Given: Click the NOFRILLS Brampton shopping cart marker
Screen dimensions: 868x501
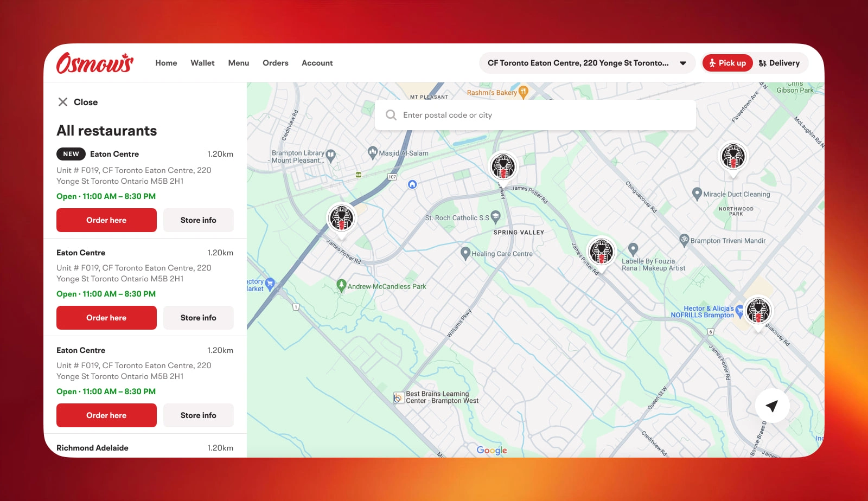Looking at the screenshot, I should tap(739, 311).
